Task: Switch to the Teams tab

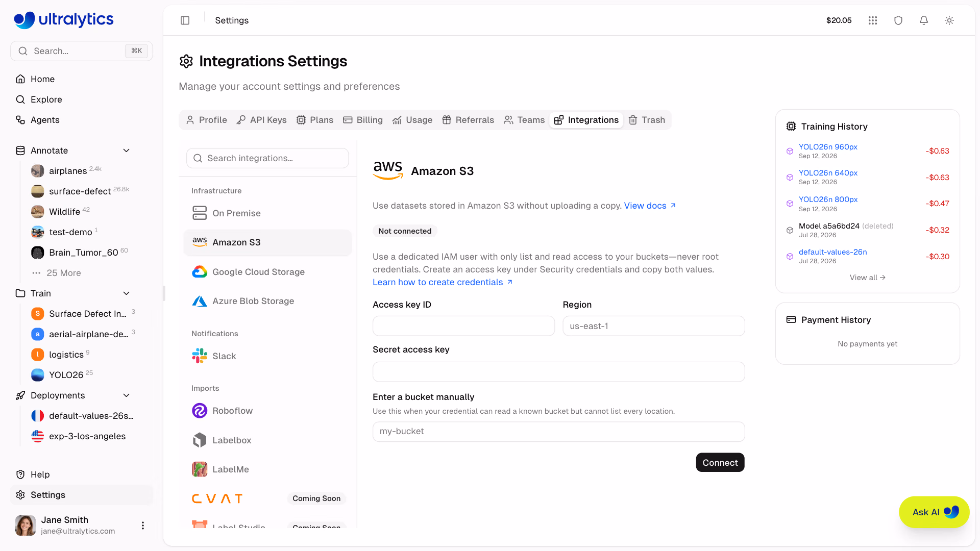Action: tap(524, 120)
